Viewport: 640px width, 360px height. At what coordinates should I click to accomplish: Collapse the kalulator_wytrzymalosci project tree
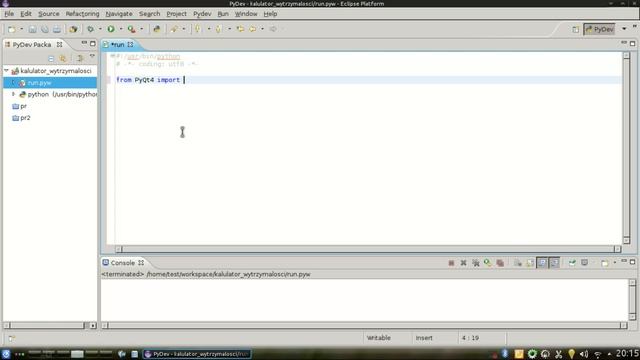pos(7,71)
